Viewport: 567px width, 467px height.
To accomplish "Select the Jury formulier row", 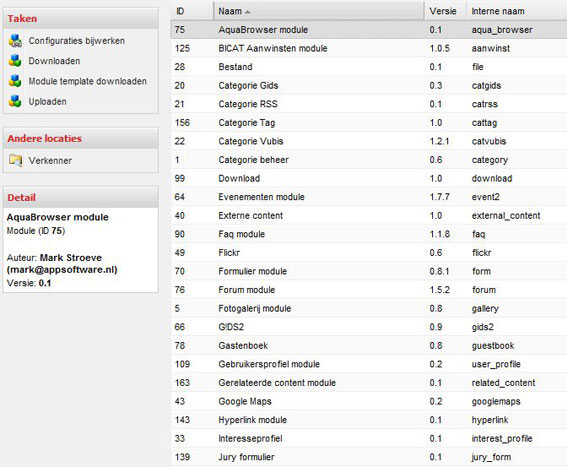I will (x=369, y=457).
